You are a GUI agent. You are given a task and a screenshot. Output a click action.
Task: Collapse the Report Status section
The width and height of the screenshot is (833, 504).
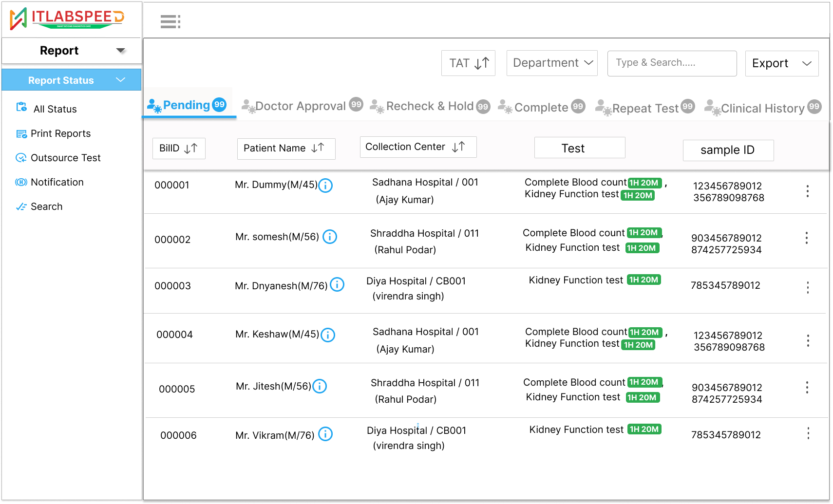tap(121, 80)
